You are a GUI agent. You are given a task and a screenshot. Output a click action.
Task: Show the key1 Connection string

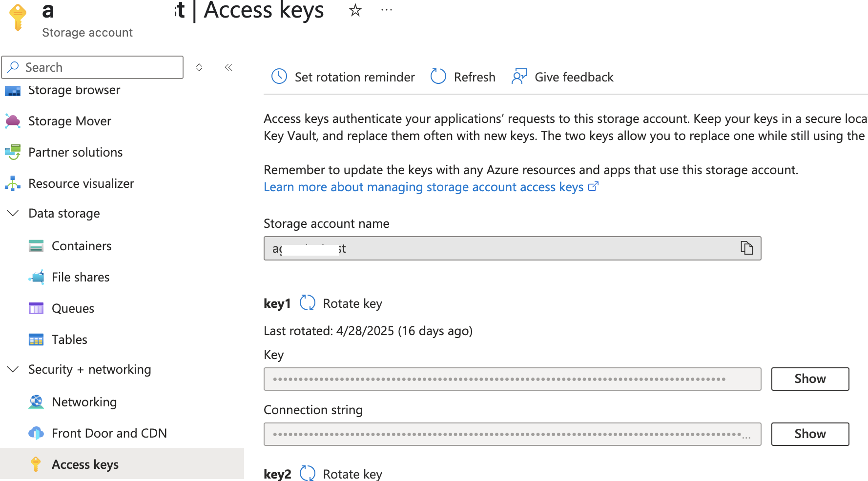[x=810, y=434]
